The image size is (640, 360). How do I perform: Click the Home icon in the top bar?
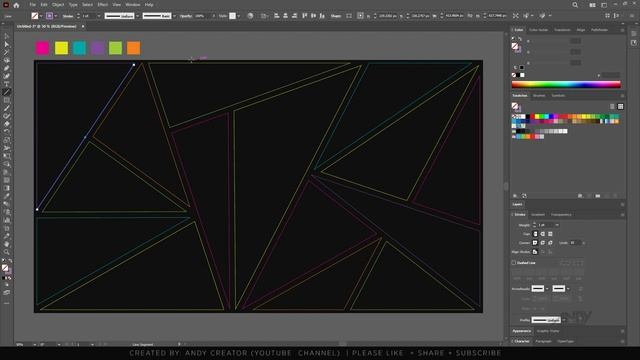click(16, 5)
